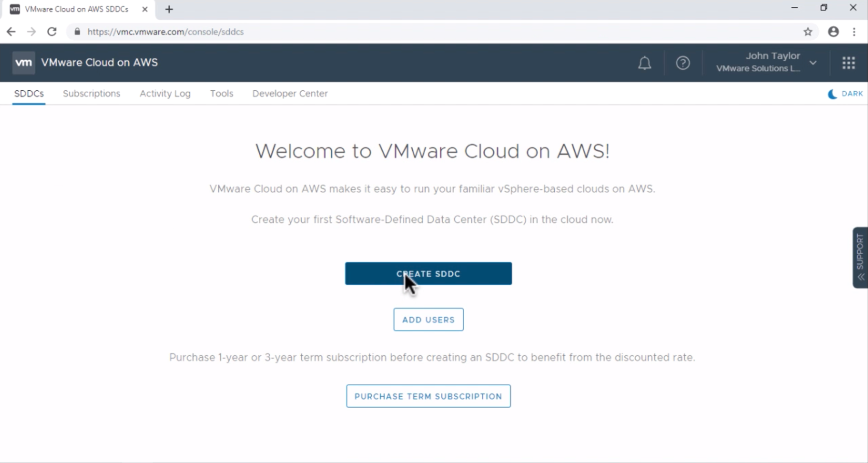Viewport: 868px width, 463px height.
Task: Click the VMware Cloud on AWS header title
Action: pyautogui.click(x=99, y=63)
